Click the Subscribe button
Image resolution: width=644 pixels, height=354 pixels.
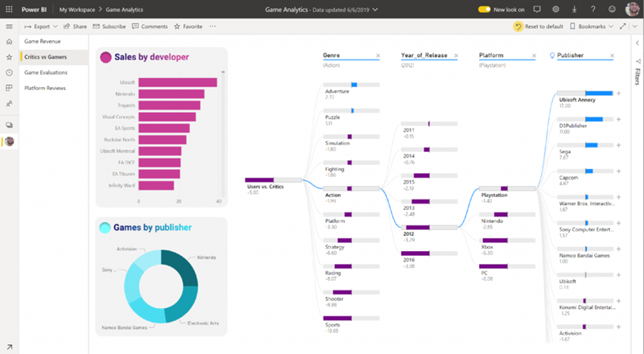pyautogui.click(x=109, y=26)
